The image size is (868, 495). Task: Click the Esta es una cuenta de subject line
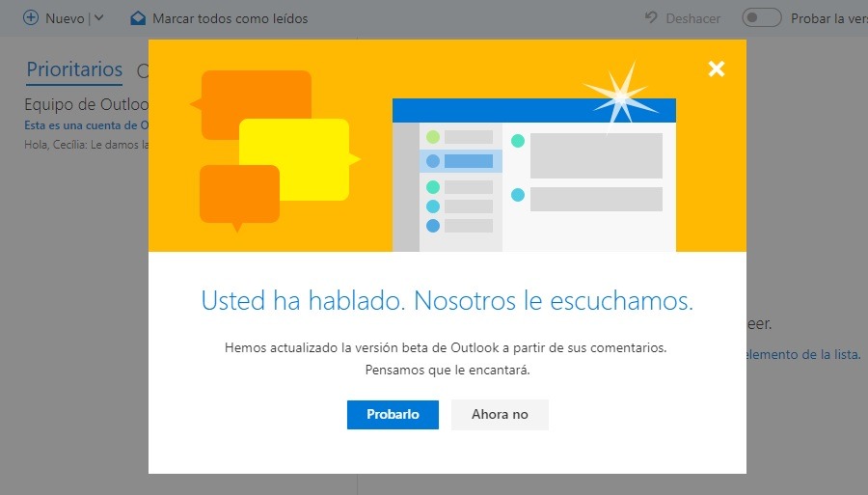tap(86, 125)
